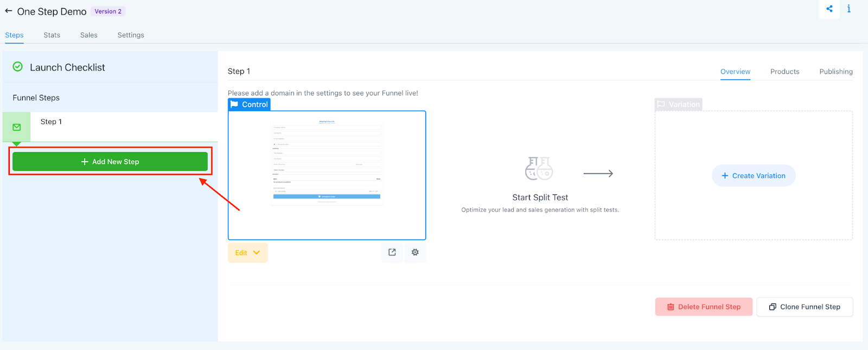868x350 pixels.
Task: Click Delete Funnel Step button
Action: coord(704,307)
